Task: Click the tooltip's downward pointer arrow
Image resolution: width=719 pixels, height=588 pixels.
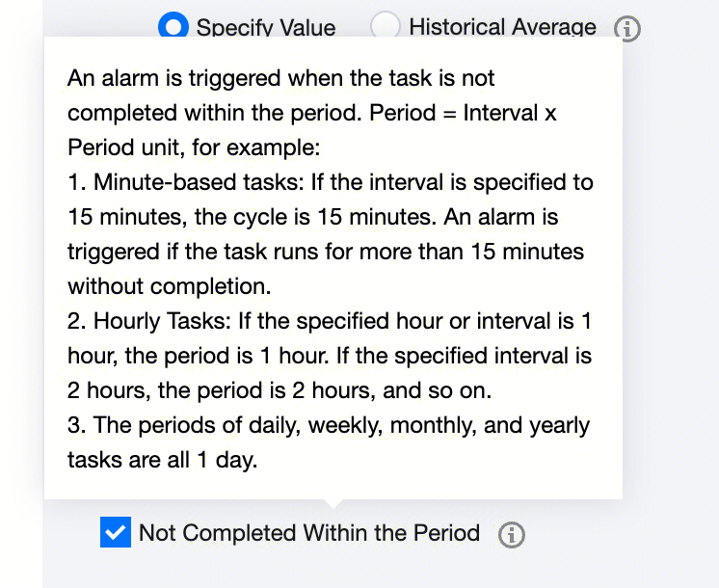Action: [x=333, y=503]
